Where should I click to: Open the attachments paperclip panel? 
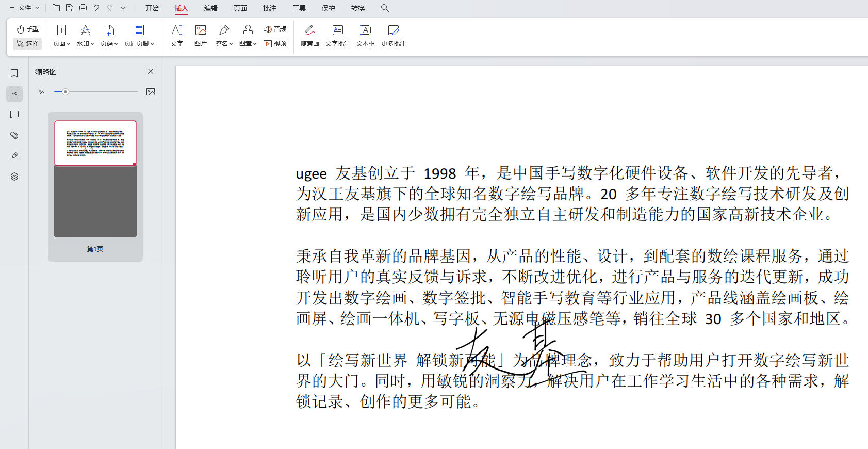point(14,135)
